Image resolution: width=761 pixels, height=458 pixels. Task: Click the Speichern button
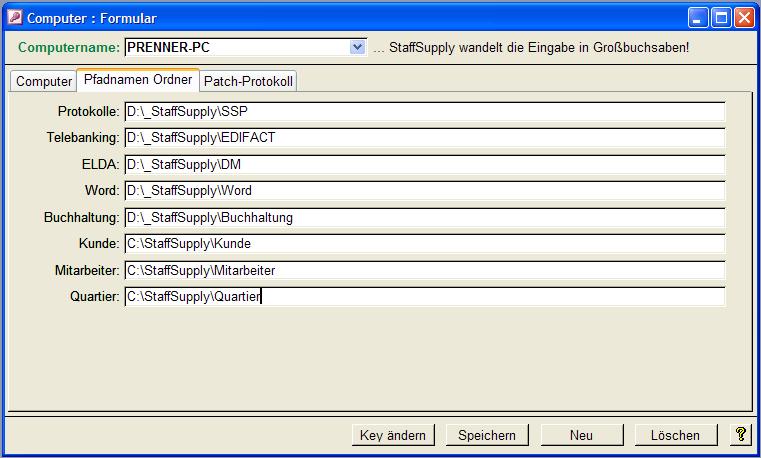487,435
